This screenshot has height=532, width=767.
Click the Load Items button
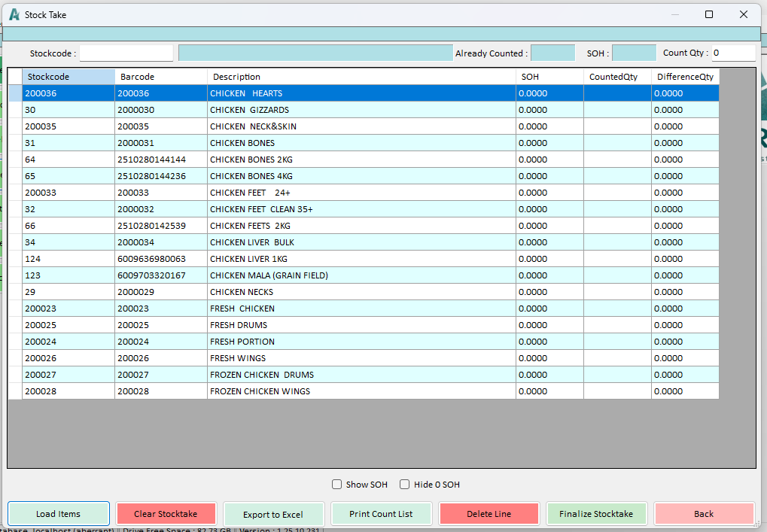[x=59, y=514]
